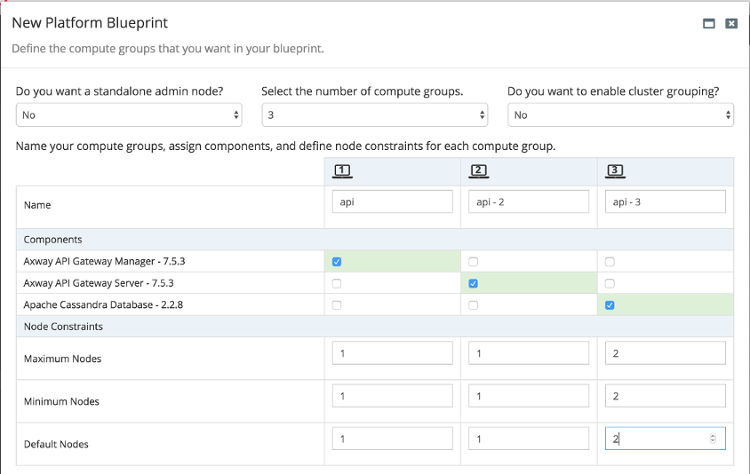Enable Cassandra Database for group 2
Image resolution: width=750 pixels, height=474 pixels.
click(x=473, y=305)
